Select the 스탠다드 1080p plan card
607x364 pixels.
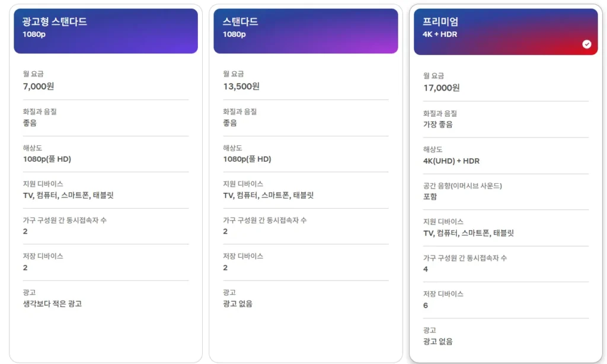[x=305, y=178]
